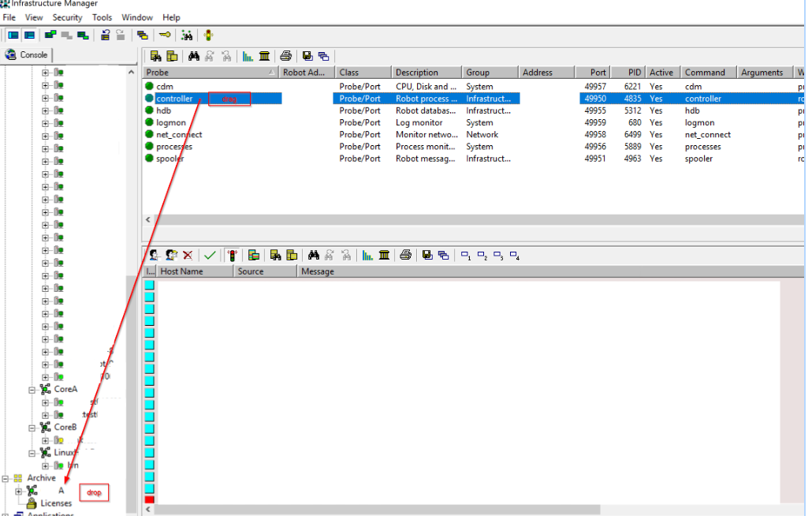Open the Security menu
The height and width of the screenshot is (516, 812).
point(67,17)
